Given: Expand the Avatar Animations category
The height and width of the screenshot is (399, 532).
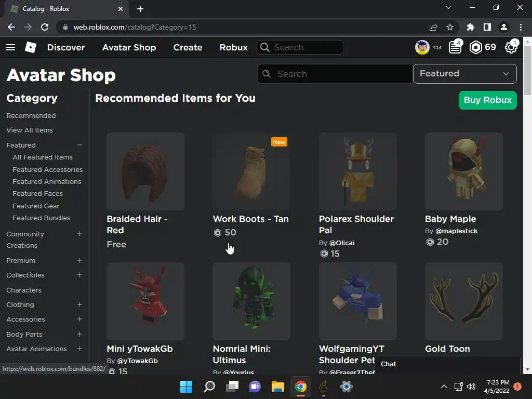Looking at the screenshot, I should tap(79, 349).
